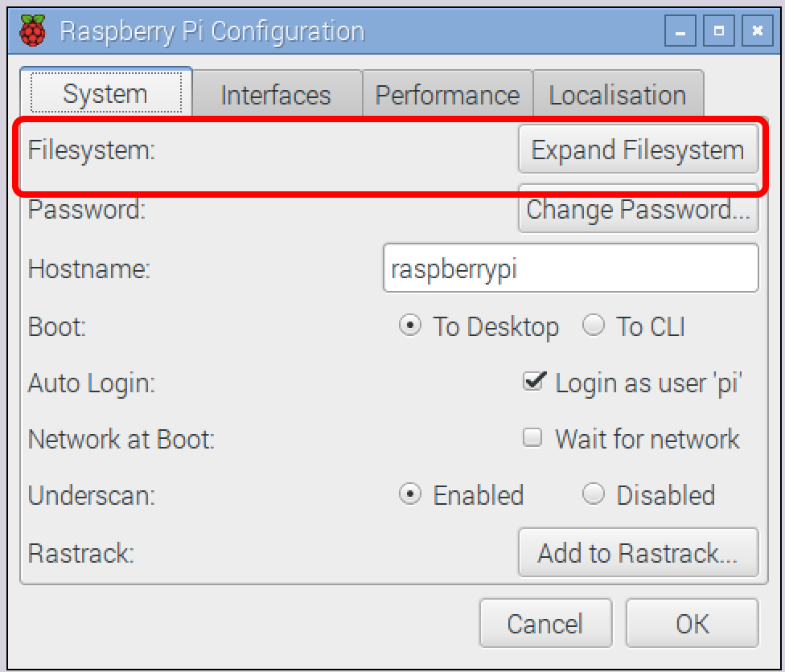Open the Performance tab
This screenshot has height=672, width=785.
pyautogui.click(x=447, y=95)
